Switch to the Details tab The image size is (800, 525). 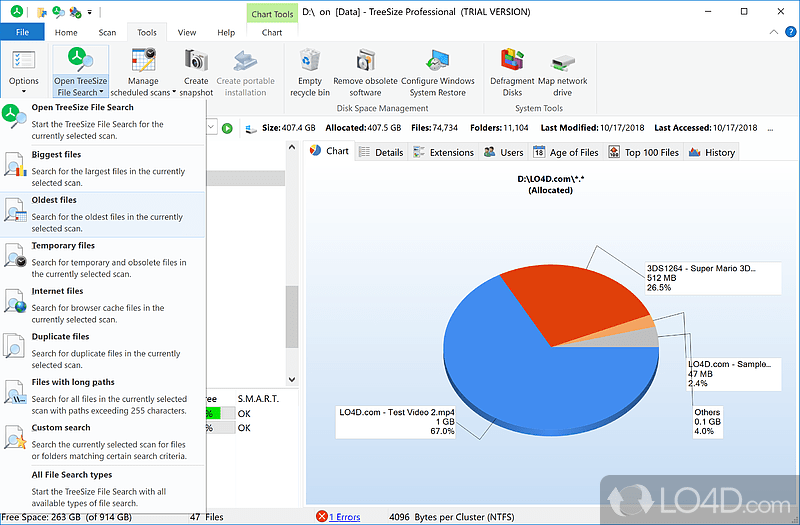pos(381,152)
